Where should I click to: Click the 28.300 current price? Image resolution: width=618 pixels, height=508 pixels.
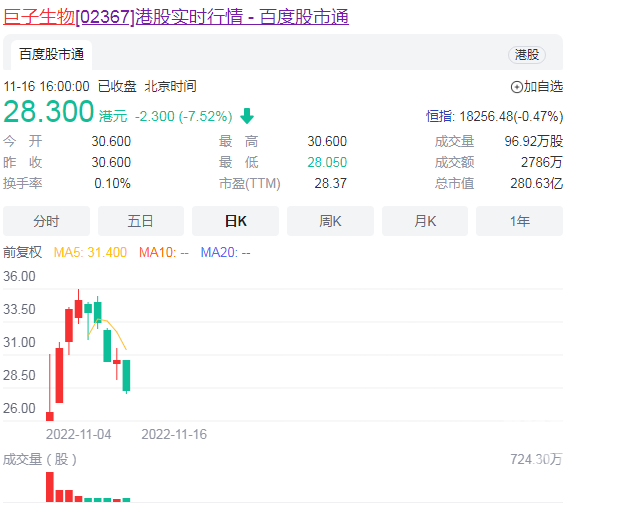coord(48,112)
